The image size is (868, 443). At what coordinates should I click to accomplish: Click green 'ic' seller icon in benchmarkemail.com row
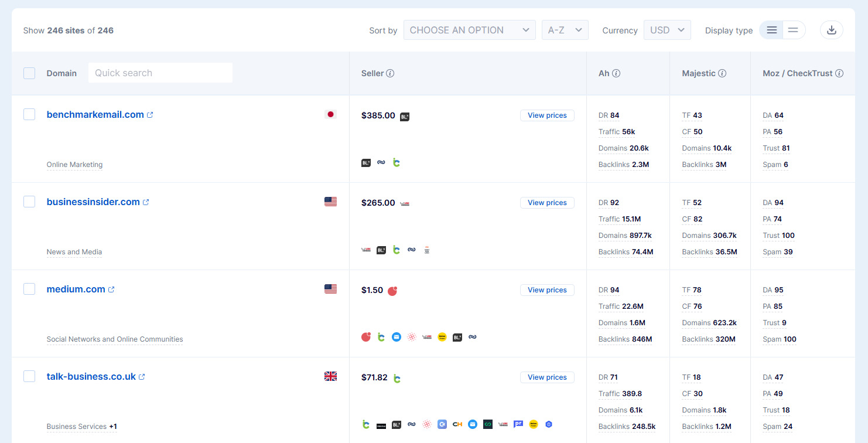(x=397, y=162)
